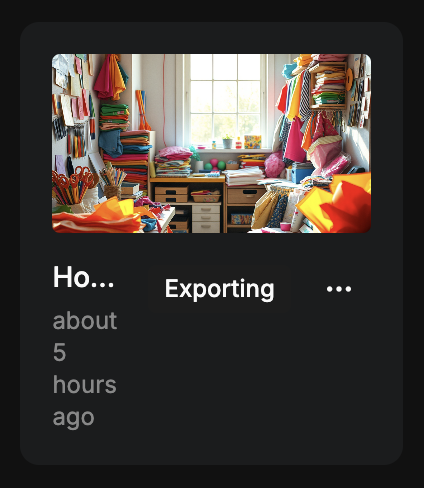The height and width of the screenshot is (488, 424).
Task: Open the three-dot more options menu
Action: tap(339, 289)
